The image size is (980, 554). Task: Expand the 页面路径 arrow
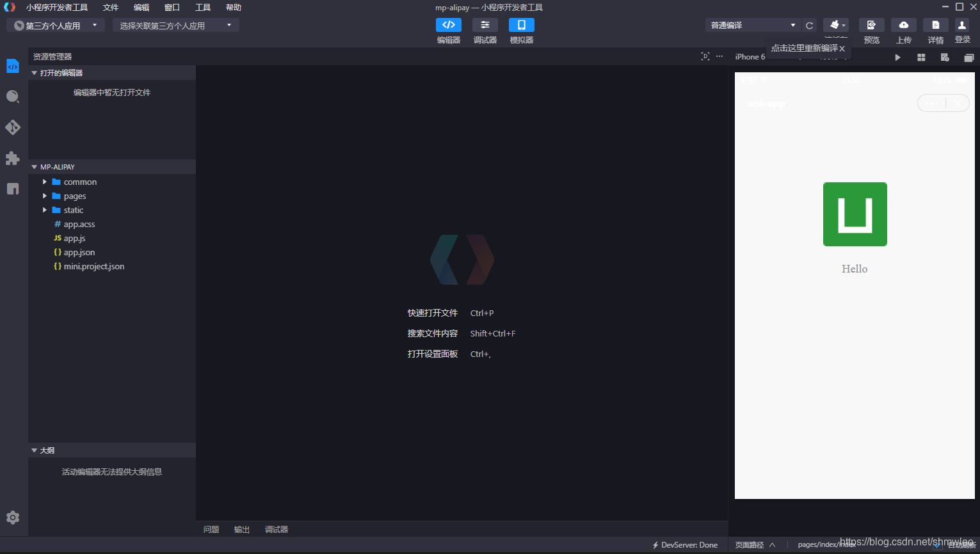[x=773, y=545]
